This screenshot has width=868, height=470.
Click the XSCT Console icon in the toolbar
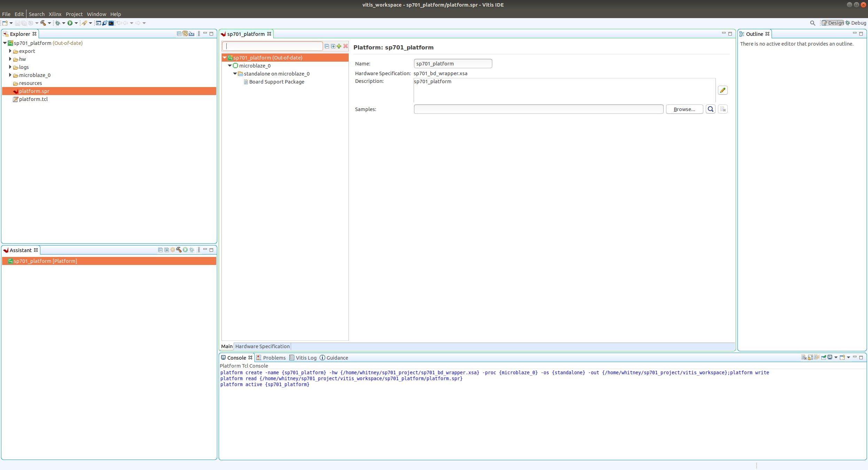pos(99,23)
